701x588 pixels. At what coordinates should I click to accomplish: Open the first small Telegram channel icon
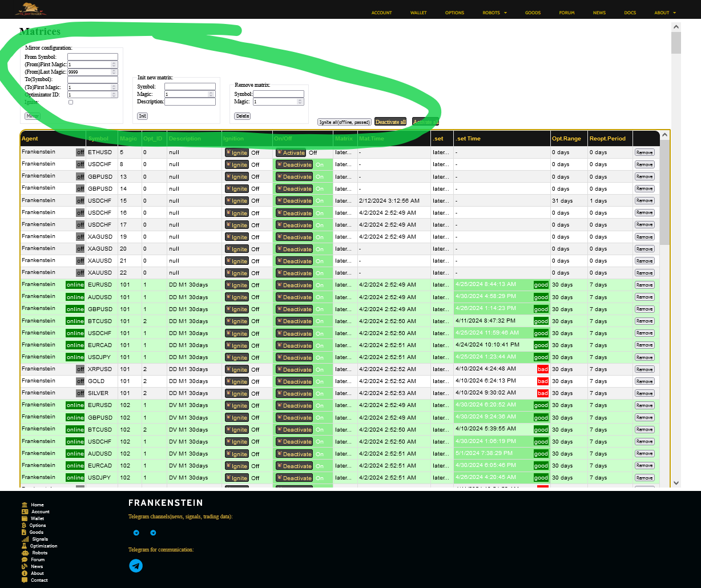pos(136,533)
